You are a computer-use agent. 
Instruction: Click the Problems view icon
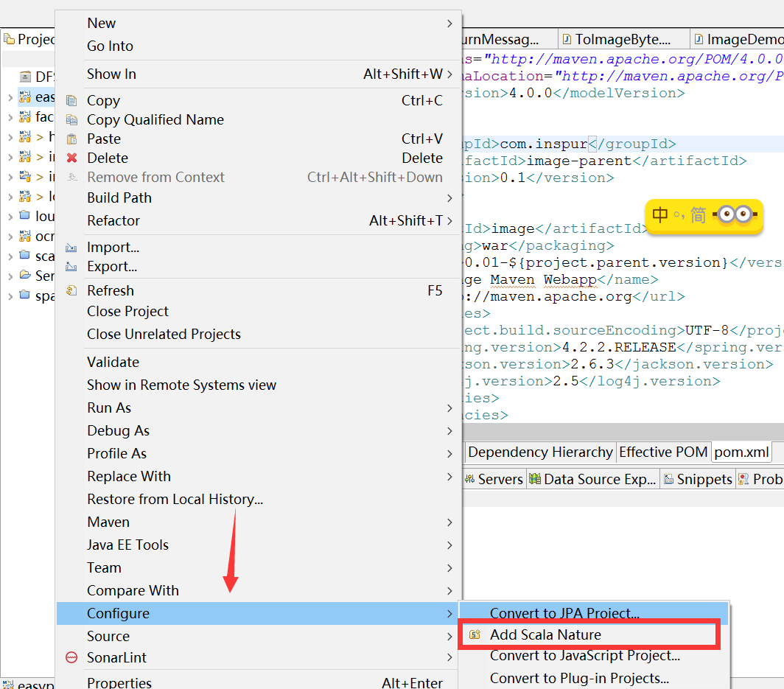coord(743,479)
